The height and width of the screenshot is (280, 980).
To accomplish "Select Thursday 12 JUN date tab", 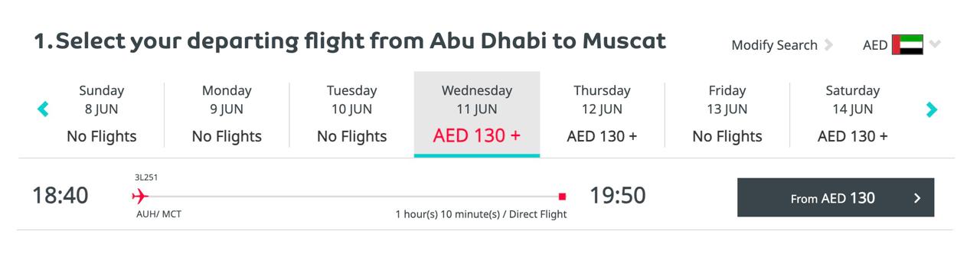I will [602, 114].
